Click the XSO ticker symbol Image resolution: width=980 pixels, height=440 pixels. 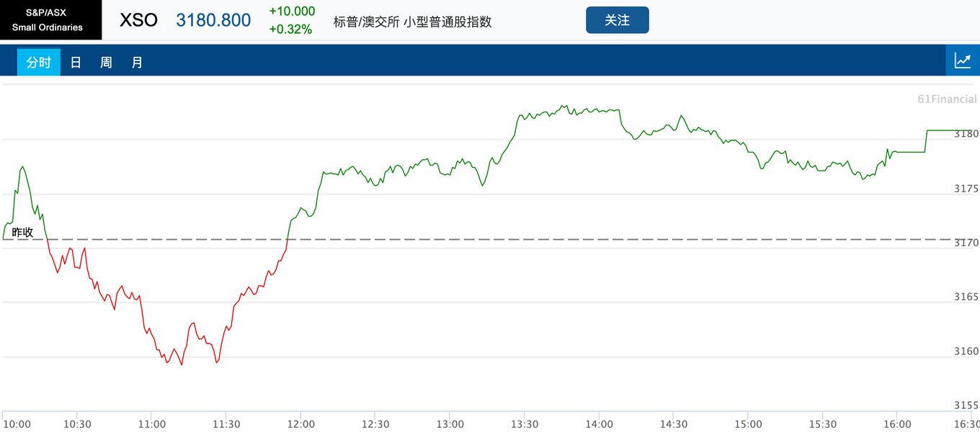[138, 20]
